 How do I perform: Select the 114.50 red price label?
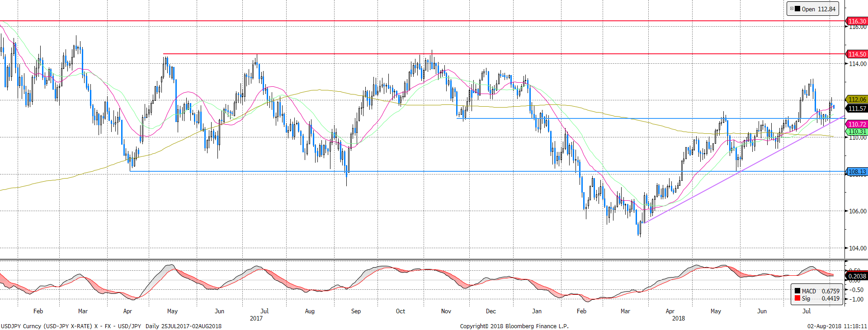(856, 54)
